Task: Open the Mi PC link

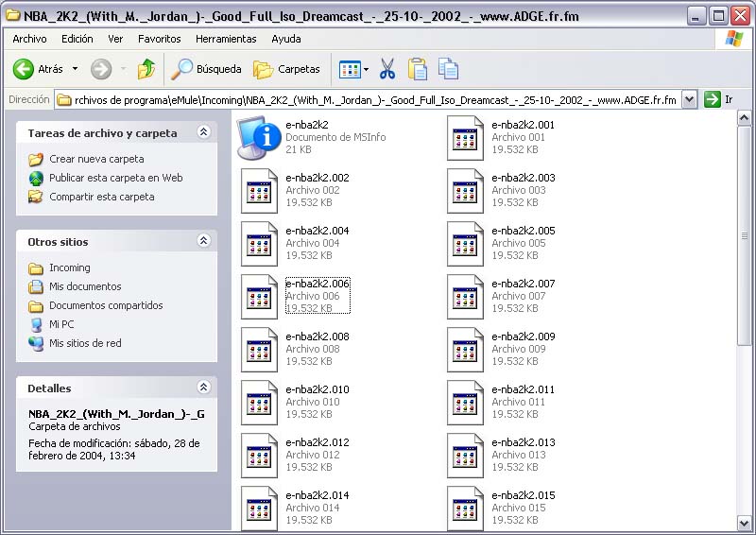Action: (61, 324)
